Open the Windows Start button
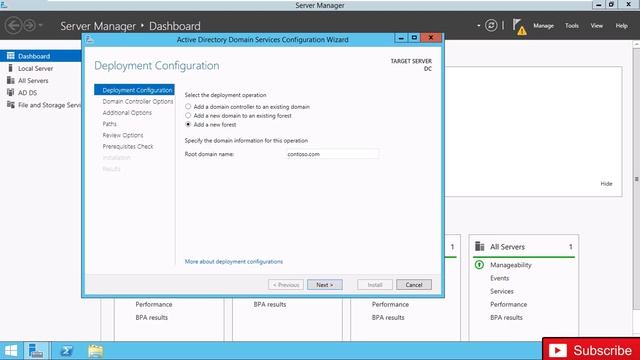640x360 pixels. (11, 351)
